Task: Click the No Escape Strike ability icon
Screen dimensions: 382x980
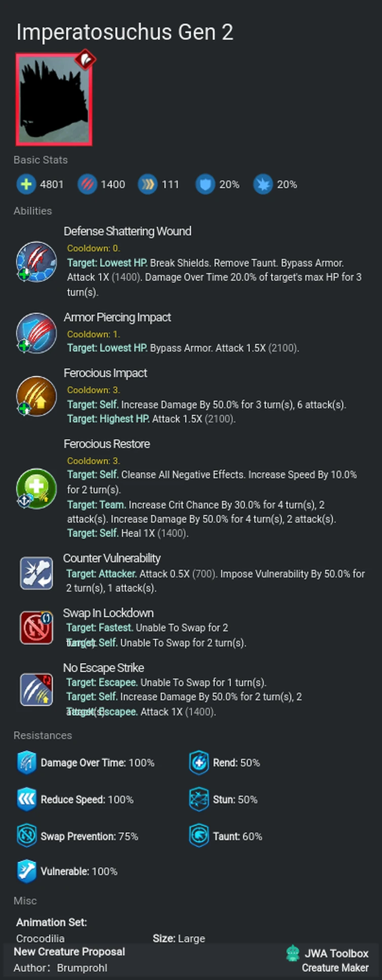Action: 36,689
